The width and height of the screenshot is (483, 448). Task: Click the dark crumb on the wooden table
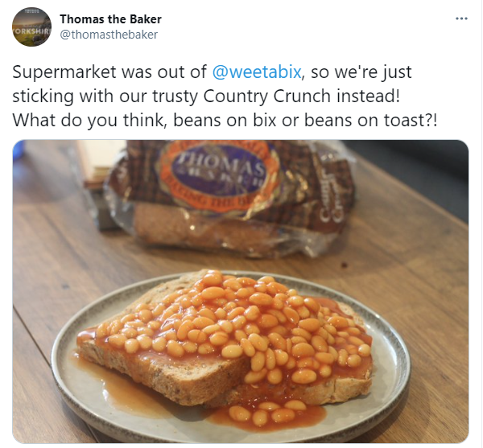click(345, 265)
